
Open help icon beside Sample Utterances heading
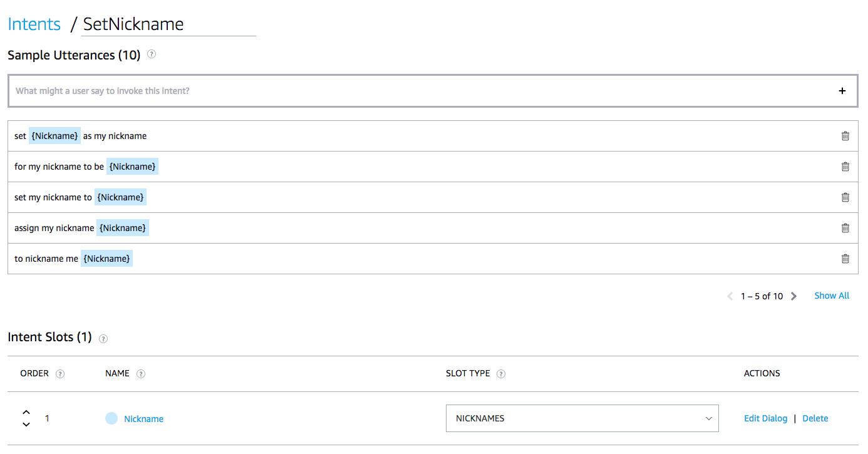151,54
